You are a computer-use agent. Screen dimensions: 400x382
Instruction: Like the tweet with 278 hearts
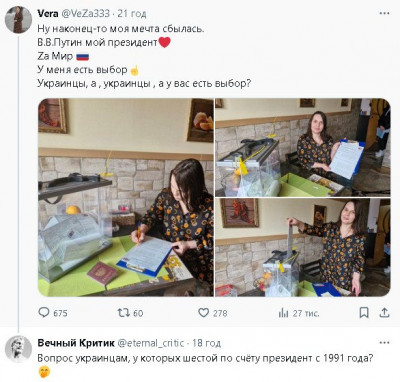pyautogui.click(x=203, y=312)
